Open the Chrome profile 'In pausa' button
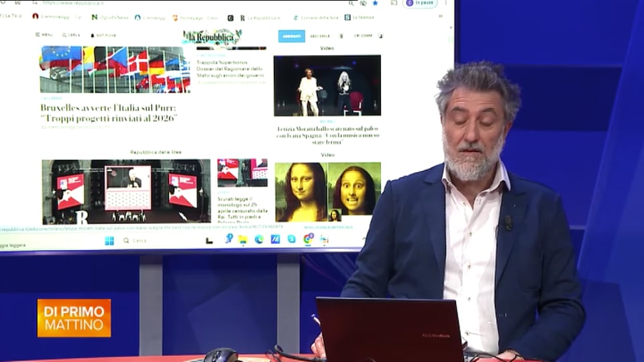The image size is (644, 362). 420,3
